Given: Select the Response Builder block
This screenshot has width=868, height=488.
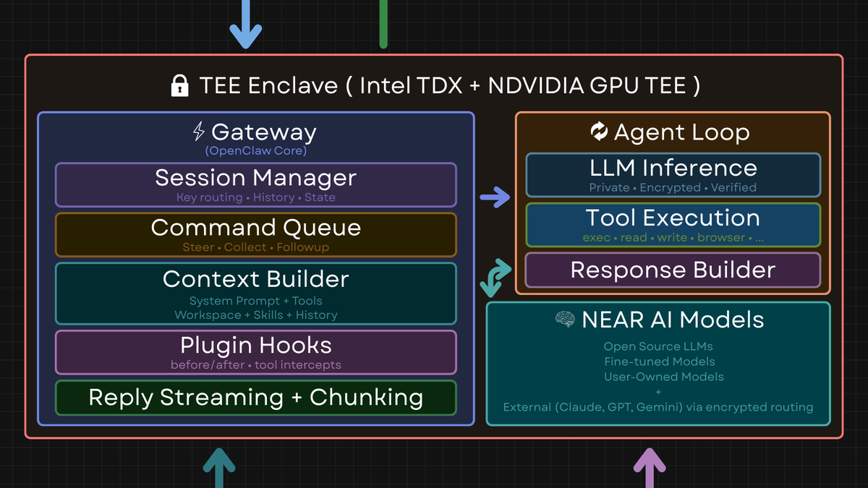Looking at the screenshot, I should 673,270.
